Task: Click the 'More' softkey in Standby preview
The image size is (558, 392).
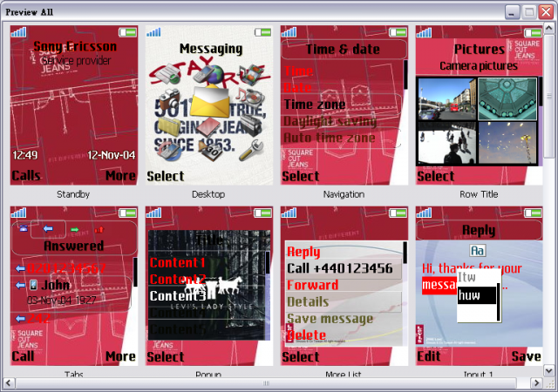Action: (x=120, y=176)
